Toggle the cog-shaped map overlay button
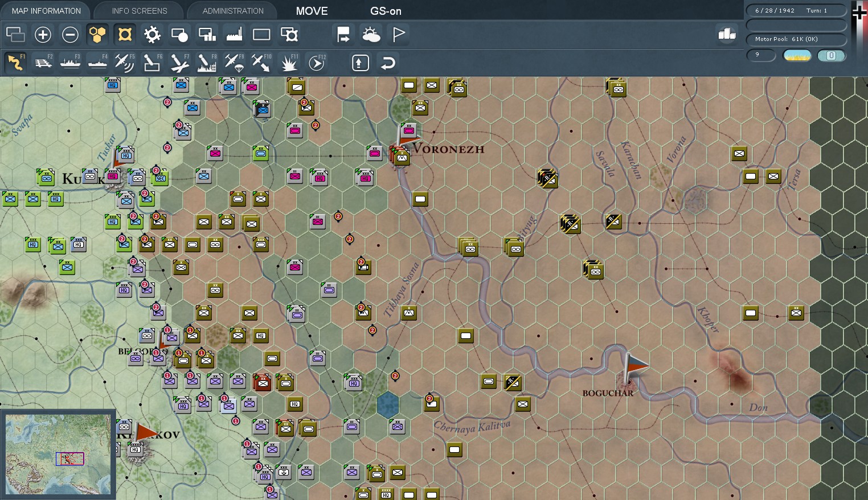 (x=152, y=35)
